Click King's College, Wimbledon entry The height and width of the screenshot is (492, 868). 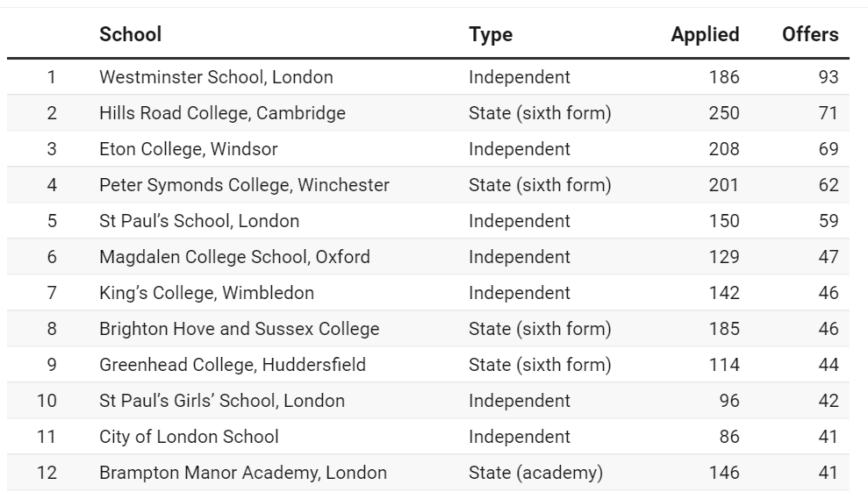(x=206, y=293)
